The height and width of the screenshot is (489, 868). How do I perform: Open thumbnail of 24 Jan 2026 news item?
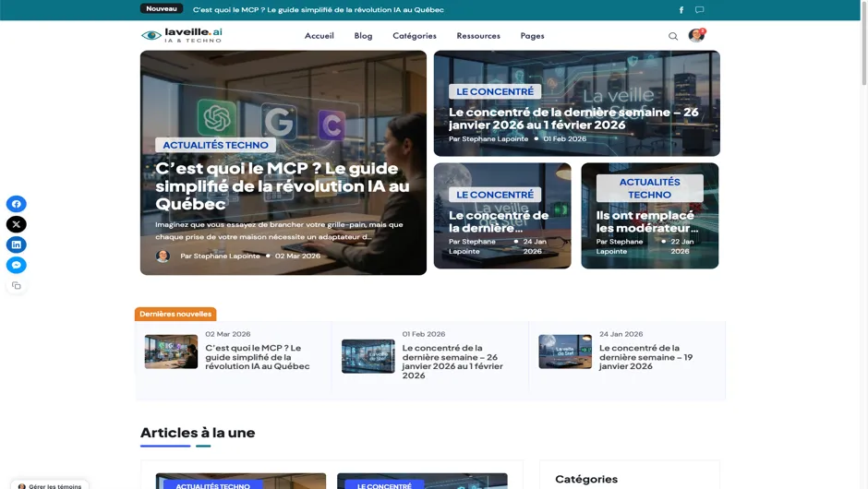pos(565,352)
